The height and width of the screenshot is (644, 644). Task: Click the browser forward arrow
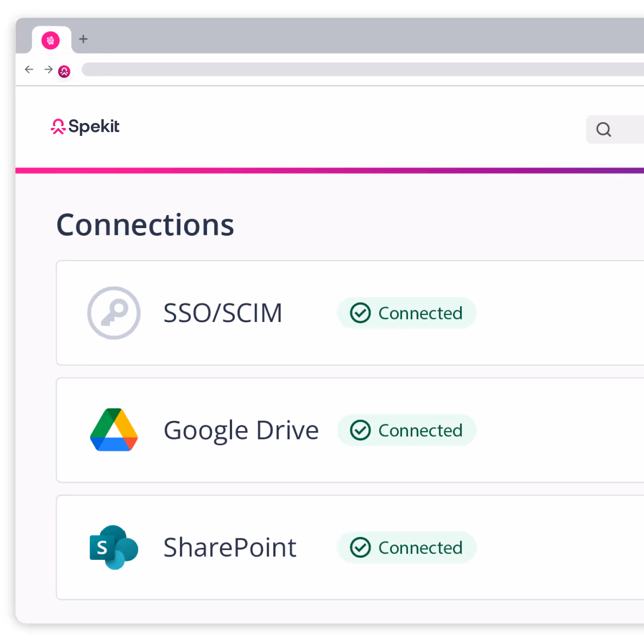[48, 69]
